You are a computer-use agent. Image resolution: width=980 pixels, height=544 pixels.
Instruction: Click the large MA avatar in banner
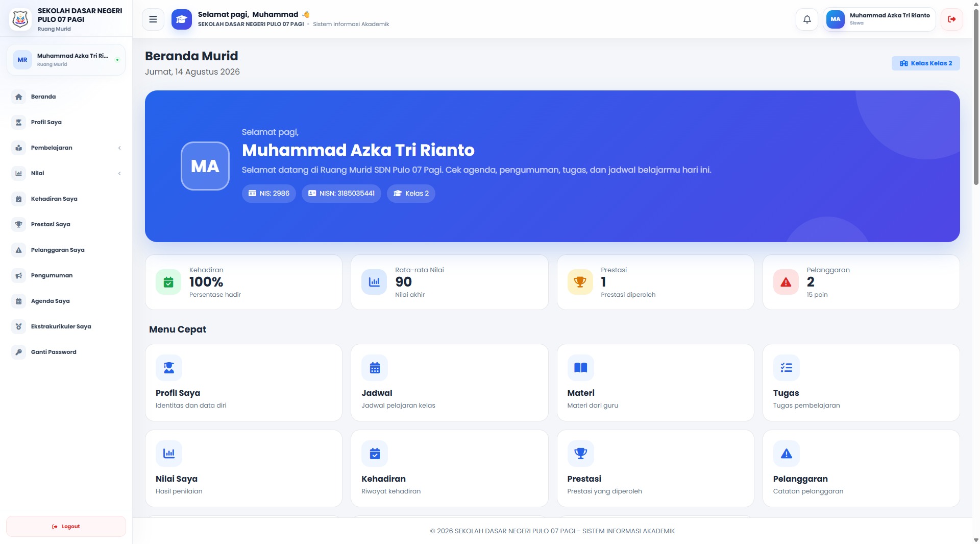(x=205, y=166)
